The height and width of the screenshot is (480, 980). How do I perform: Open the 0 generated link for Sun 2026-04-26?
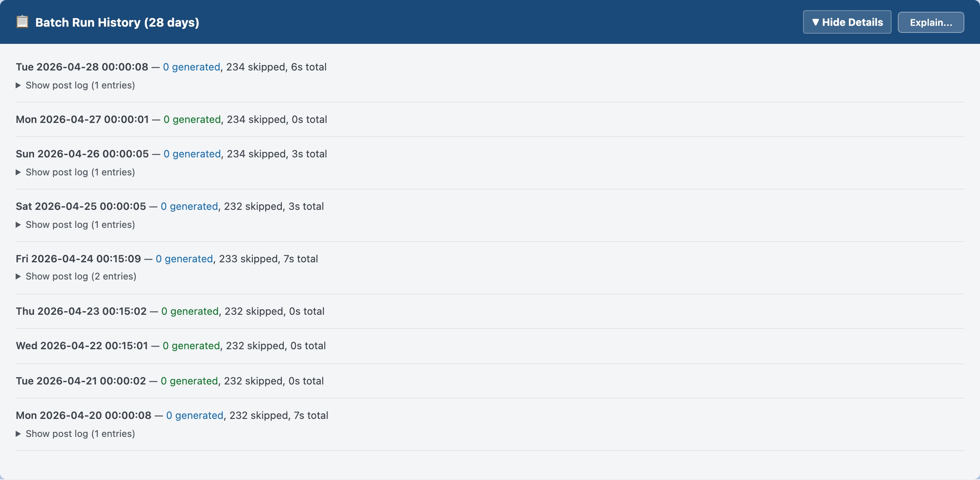click(x=192, y=153)
